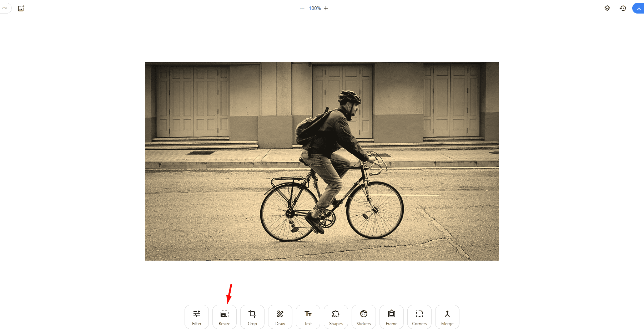Show the edit history panel
The width and height of the screenshot is (644, 333).
tap(623, 8)
